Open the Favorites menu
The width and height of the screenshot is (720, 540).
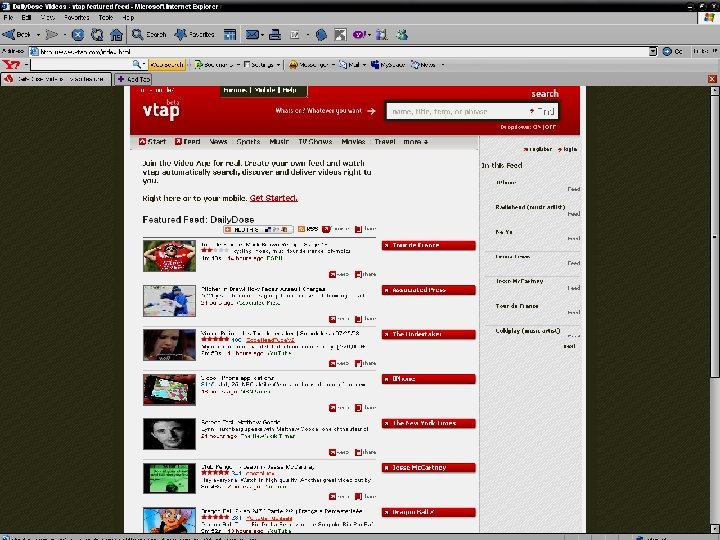tap(77, 17)
